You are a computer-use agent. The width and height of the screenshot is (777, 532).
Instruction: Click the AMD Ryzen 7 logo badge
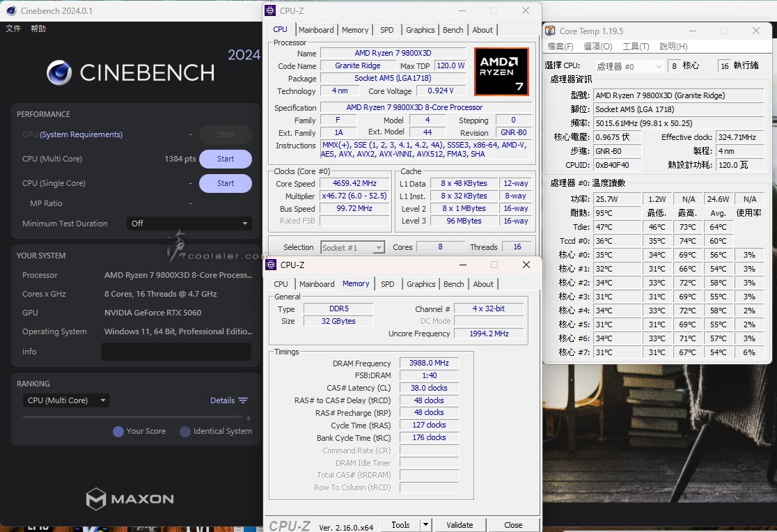[x=501, y=72]
